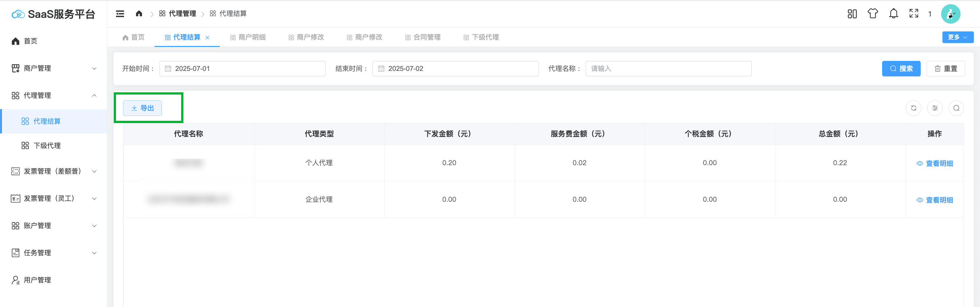View details for the 个人代理 row
Image resolution: width=980 pixels, height=307 pixels.
pos(935,164)
